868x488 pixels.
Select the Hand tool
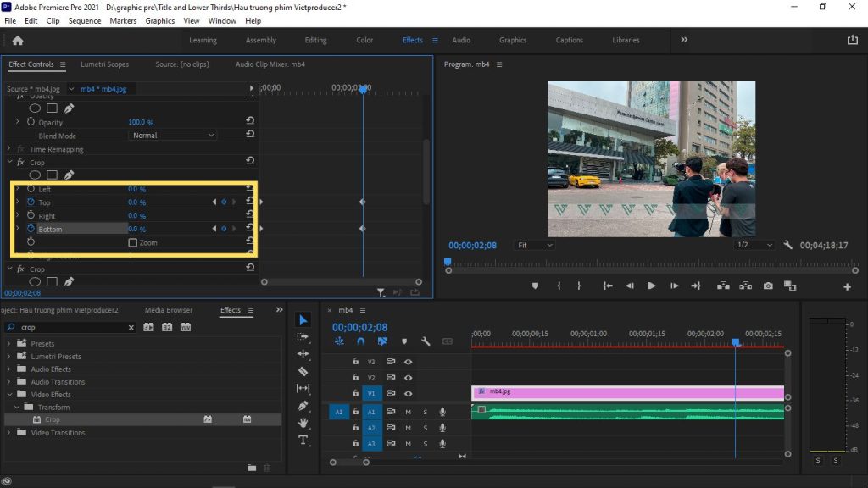click(x=303, y=423)
